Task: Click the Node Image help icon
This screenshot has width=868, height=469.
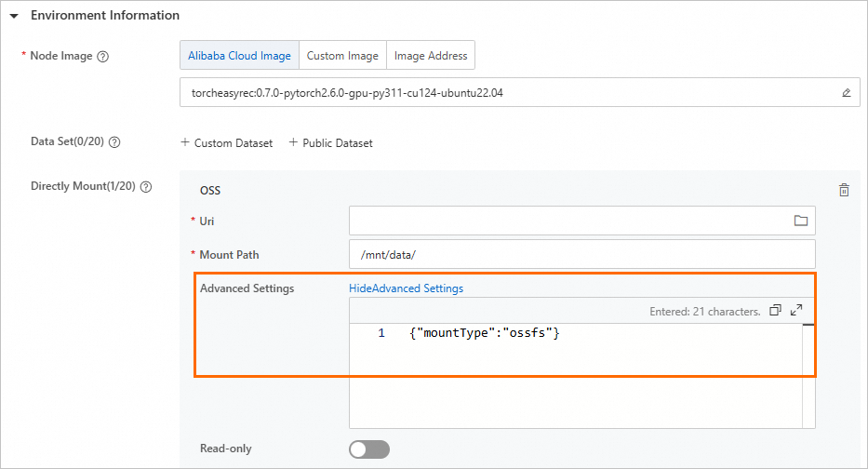Action: coord(103,56)
